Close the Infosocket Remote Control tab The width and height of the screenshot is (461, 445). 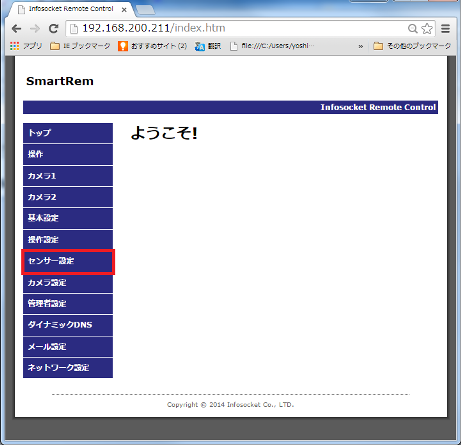coord(124,10)
